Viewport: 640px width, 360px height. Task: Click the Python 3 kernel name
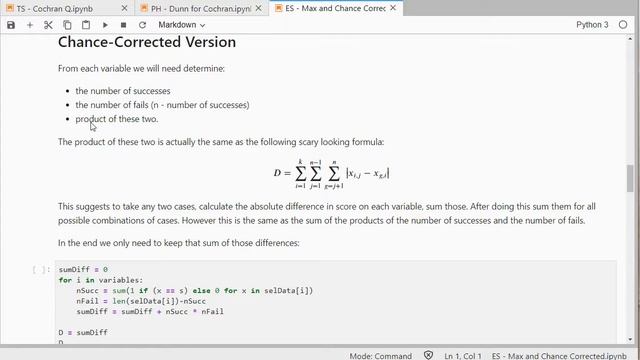click(592, 25)
